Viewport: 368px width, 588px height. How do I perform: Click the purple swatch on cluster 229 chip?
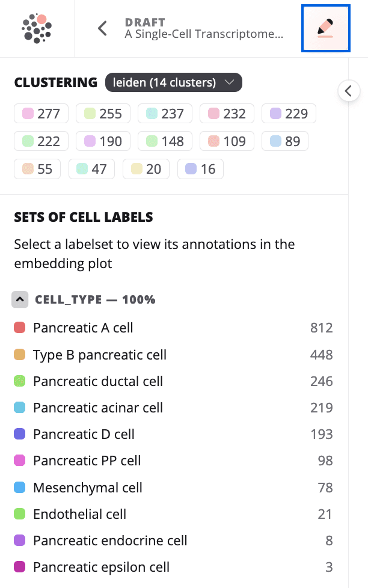pyautogui.click(x=274, y=113)
